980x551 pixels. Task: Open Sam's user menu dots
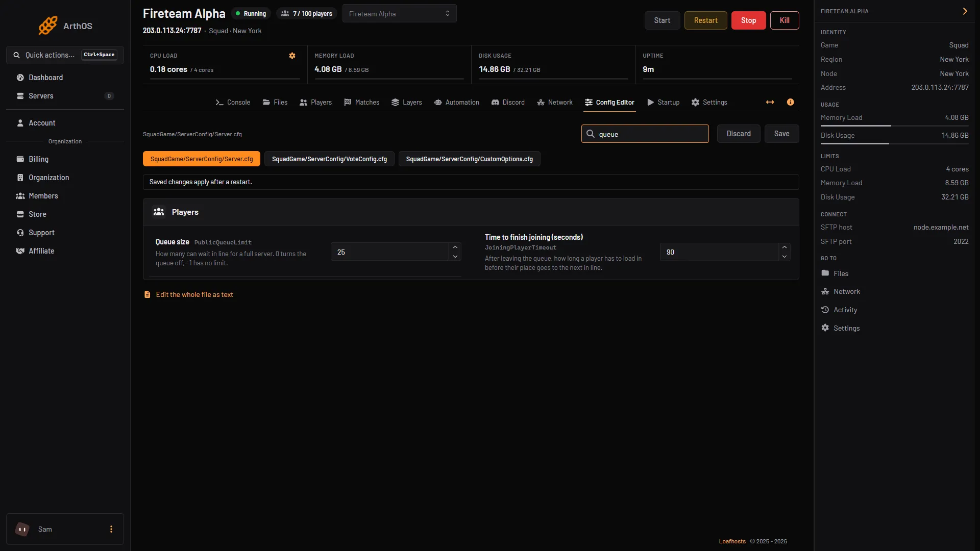click(x=111, y=529)
